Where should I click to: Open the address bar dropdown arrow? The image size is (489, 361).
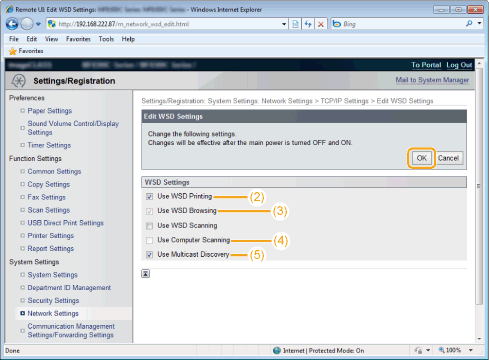284,24
